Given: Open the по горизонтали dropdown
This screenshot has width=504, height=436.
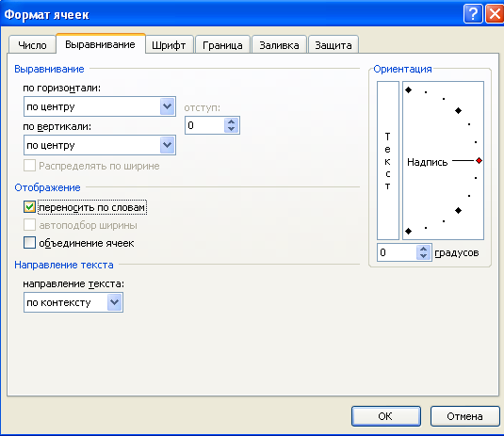Looking at the screenshot, I should pos(167,106).
